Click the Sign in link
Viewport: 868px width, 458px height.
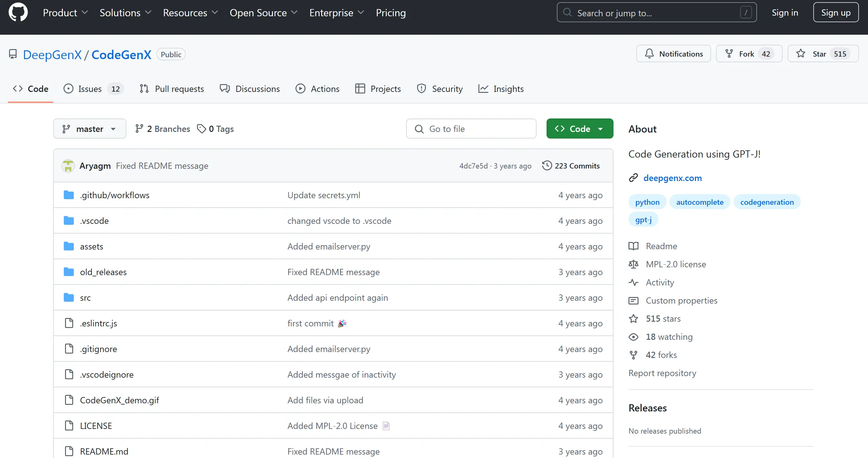click(x=785, y=13)
